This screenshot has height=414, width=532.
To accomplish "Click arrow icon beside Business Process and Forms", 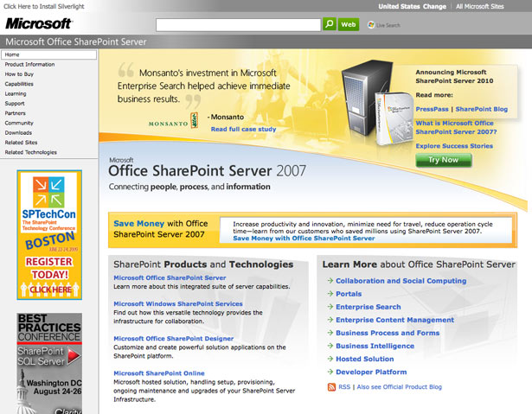I will click(x=330, y=333).
